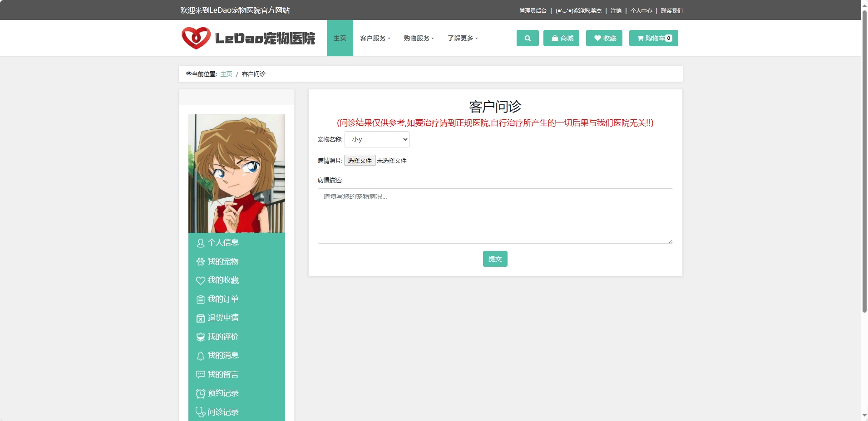Select 个人信息 person icon in sidebar
The height and width of the screenshot is (421, 868).
tap(200, 243)
